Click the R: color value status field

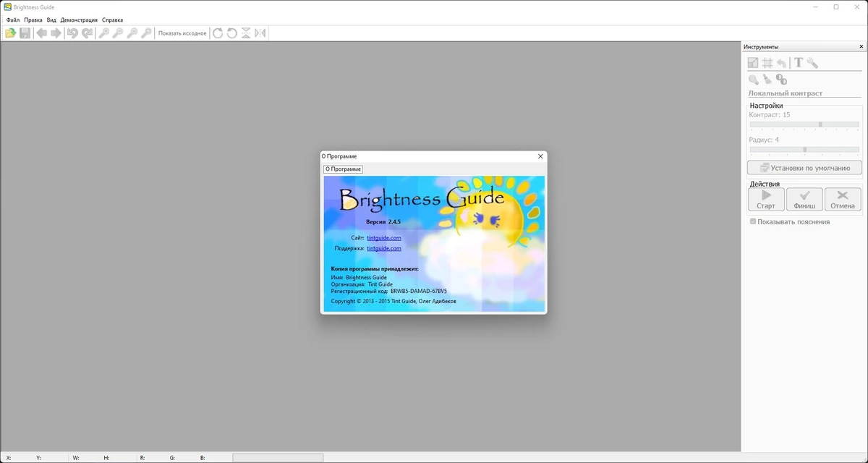click(142, 458)
